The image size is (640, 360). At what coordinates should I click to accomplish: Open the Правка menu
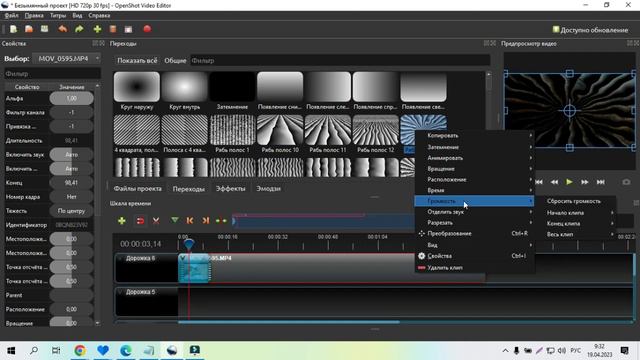34,16
